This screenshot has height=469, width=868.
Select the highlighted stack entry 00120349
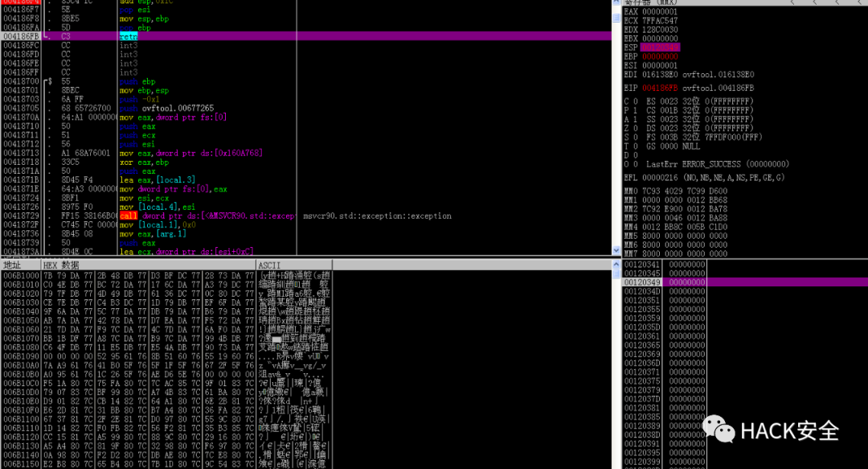745,282
